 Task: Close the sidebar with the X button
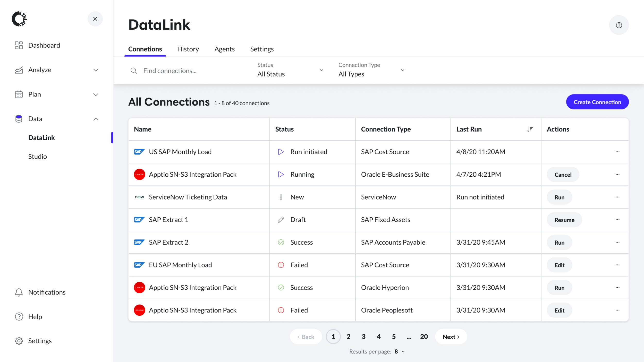[x=95, y=19]
